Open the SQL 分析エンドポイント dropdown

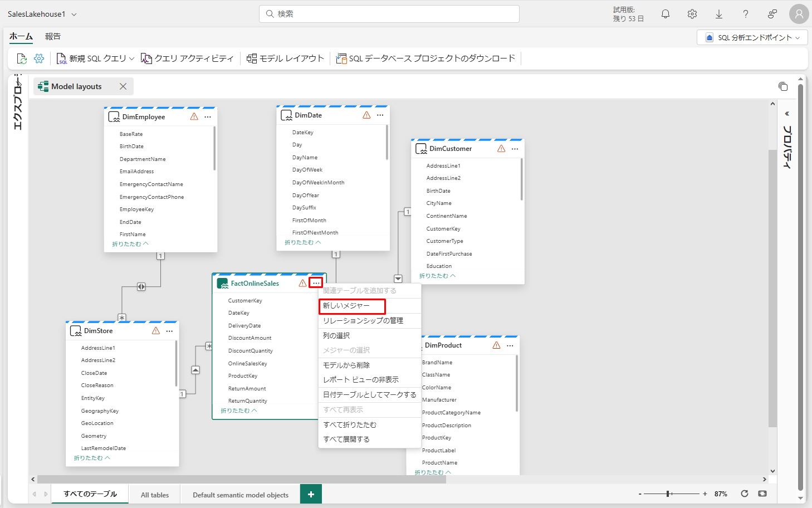[752, 37]
